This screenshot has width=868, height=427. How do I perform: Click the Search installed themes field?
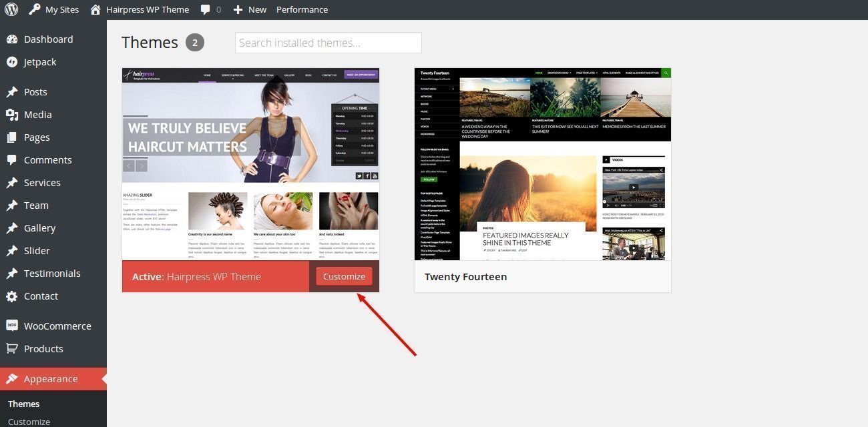coord(328,43)
